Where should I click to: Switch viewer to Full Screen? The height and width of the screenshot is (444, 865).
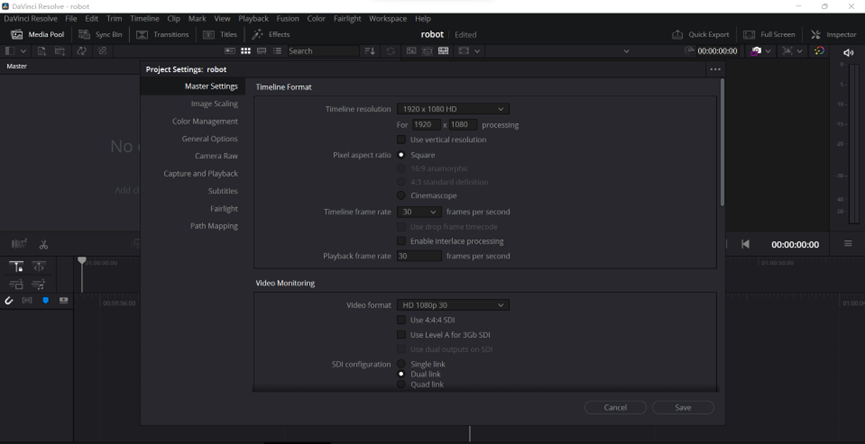coord(769,34)
